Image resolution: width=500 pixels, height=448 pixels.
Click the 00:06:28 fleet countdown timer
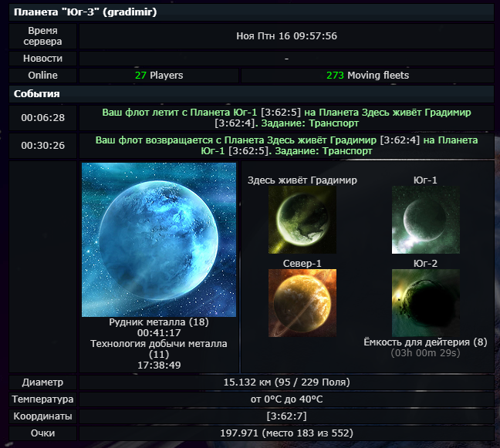point(42,118)
